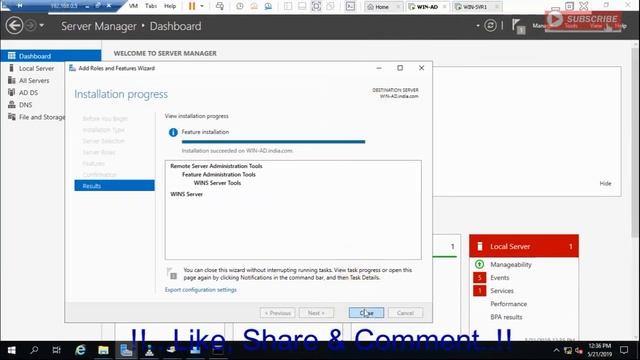
Task: Open the Windows Start menu
Action: [11, 350]
